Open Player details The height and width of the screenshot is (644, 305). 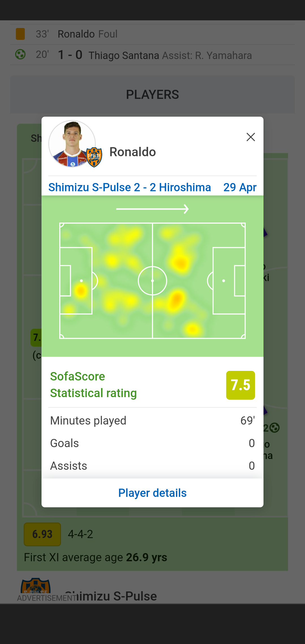click(152, 493)
